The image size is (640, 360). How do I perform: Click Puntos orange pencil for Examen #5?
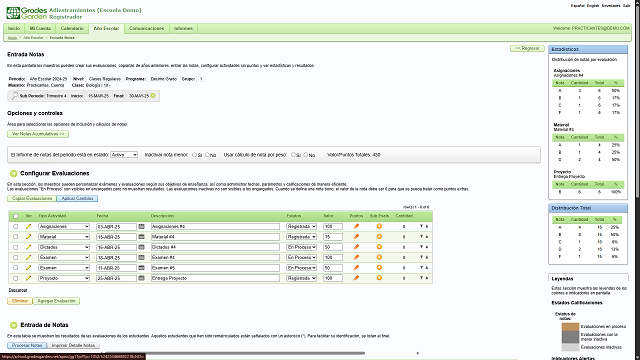356,268
